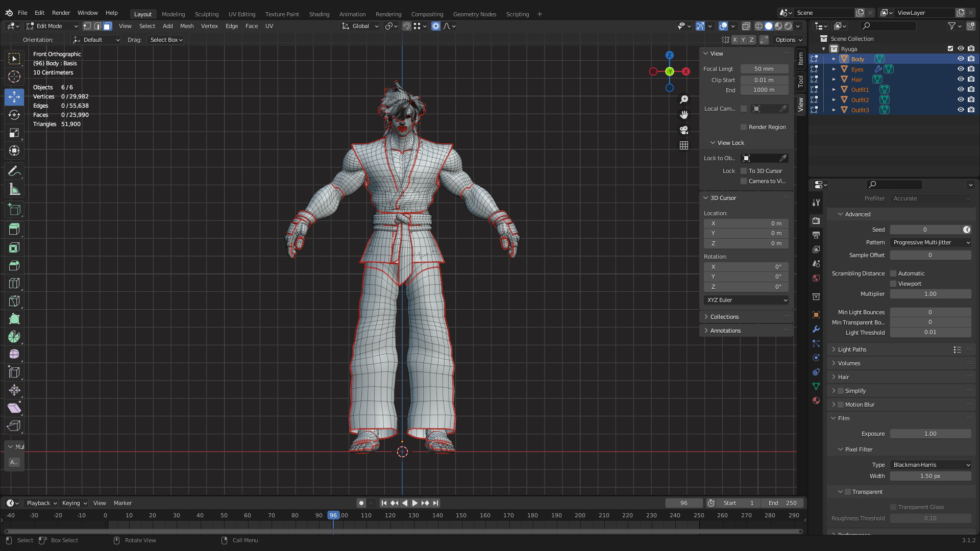Viewport: 980px width, 551px height.
Task: Select the Bevel tool
Action: coord(14,265)
